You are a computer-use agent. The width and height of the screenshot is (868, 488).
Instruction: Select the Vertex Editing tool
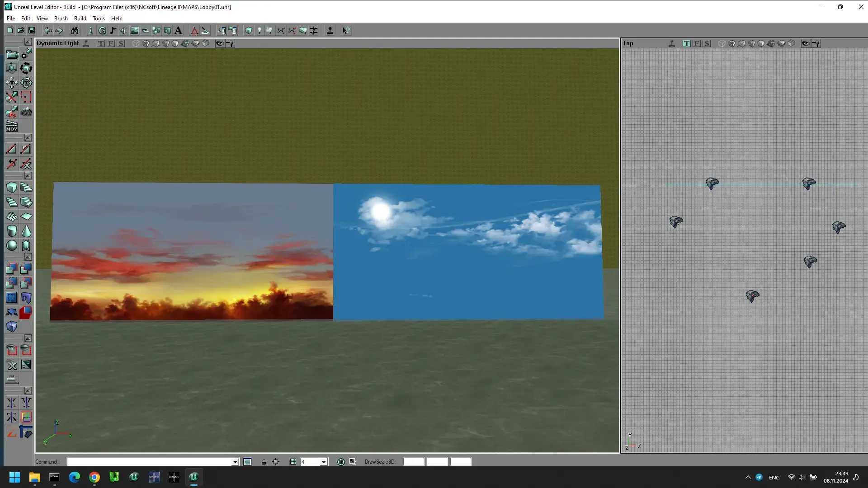tap(26, 54)
